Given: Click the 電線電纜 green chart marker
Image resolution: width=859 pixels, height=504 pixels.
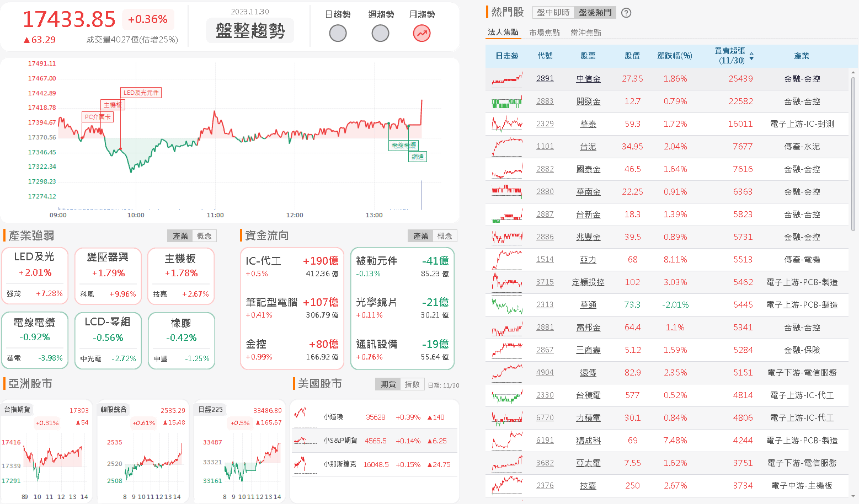Looking at the screenshot, I should click(x=403, y=146).
